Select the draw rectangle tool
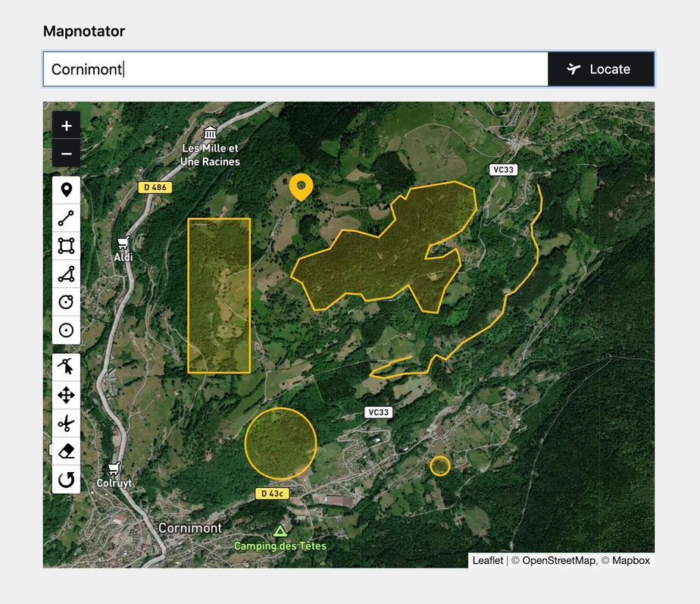Screen dimensions: 700x604 pos(67,246)
